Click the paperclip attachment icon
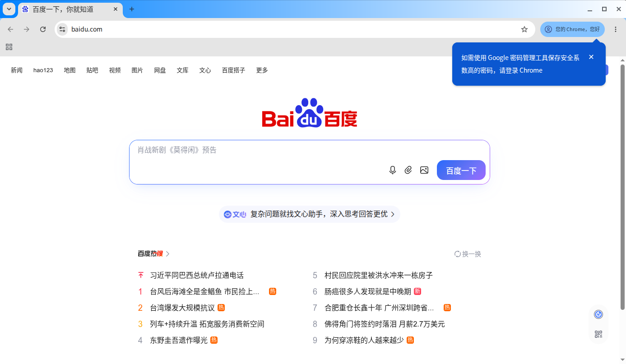Screen dimensions: 626x364 pyautogui.click(x=408, y=170)
